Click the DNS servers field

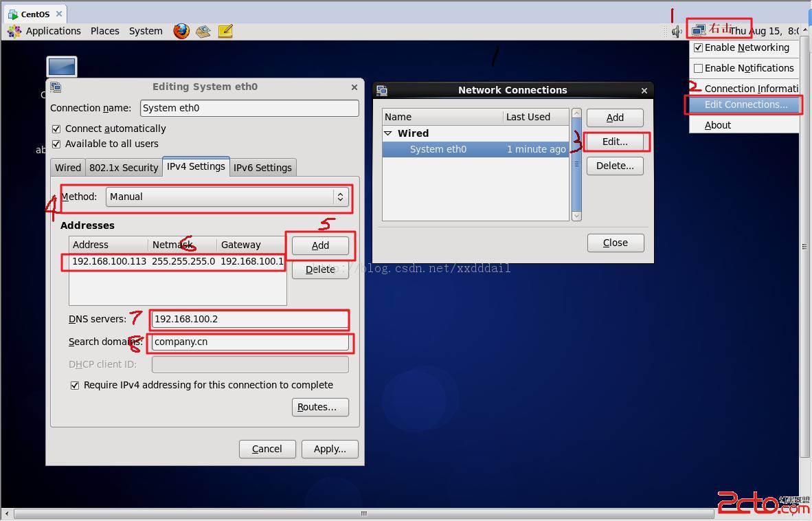[x=250, y=319]
